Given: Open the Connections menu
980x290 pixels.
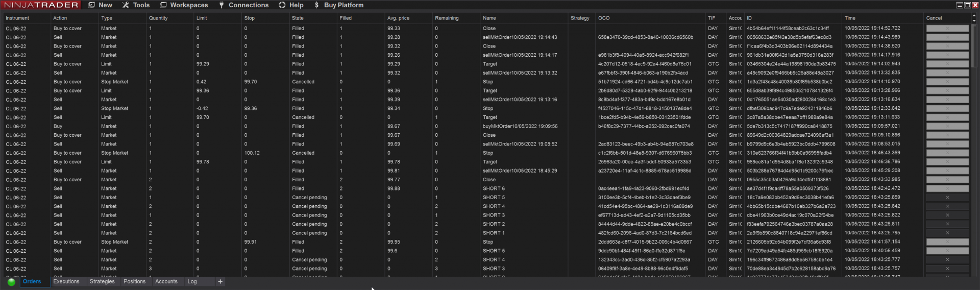Looking at the screenshot, I should coord(243,5).
